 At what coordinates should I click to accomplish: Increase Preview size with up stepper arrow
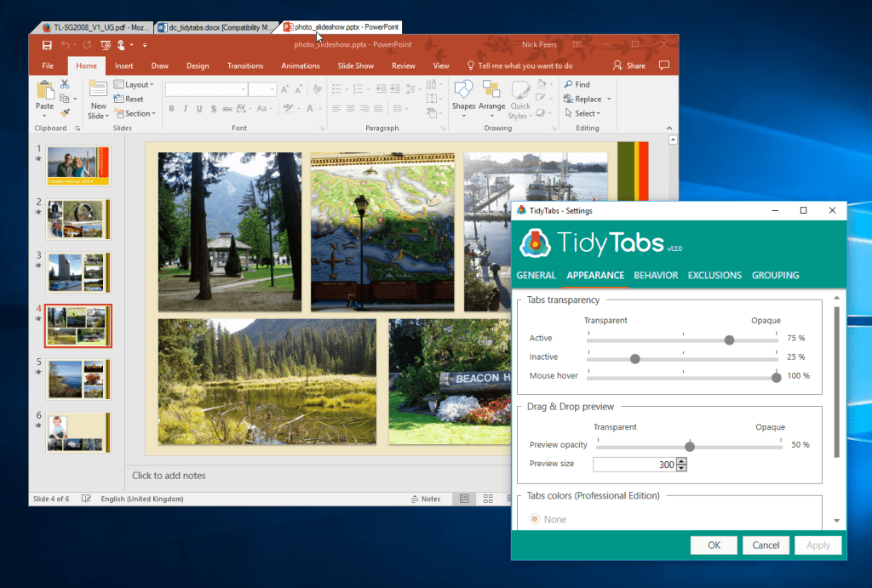click(681, 461)
